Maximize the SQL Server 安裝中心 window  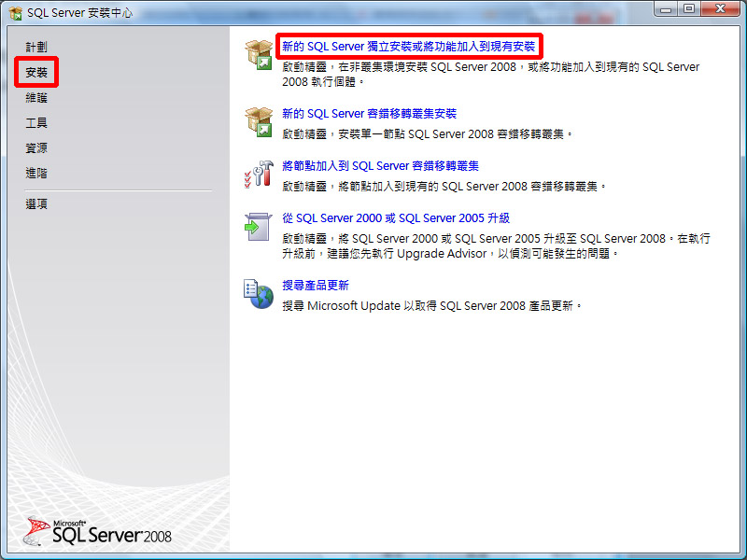pyautogui.click(x=689, y=8)
